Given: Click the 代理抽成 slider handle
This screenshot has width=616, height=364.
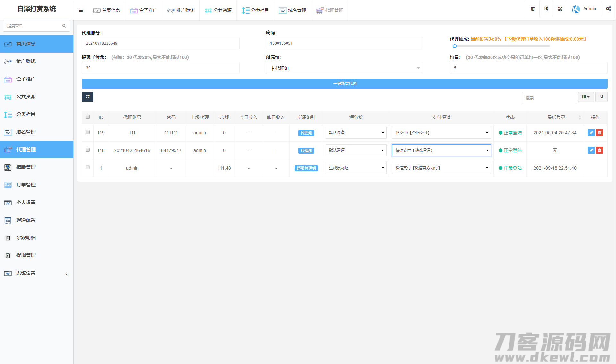Looking at the screenshot, I should pyautogui.click(x=455, y=46).
